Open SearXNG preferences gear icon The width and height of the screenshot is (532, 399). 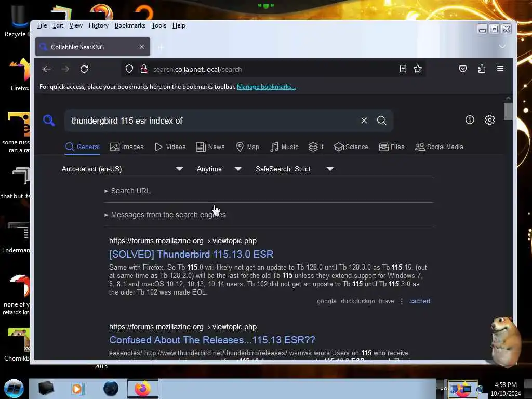(x=489, y=120)
